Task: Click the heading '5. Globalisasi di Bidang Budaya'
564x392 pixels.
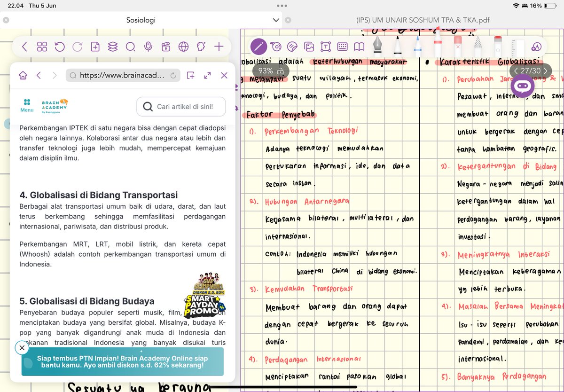Action: point(87,301)
